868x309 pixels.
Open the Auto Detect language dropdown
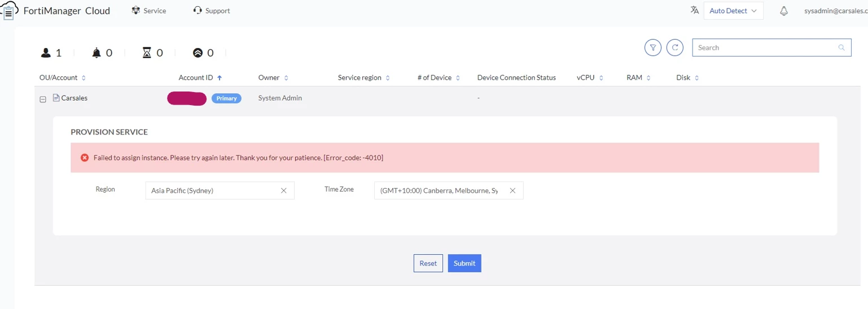[x=733, y=11]
